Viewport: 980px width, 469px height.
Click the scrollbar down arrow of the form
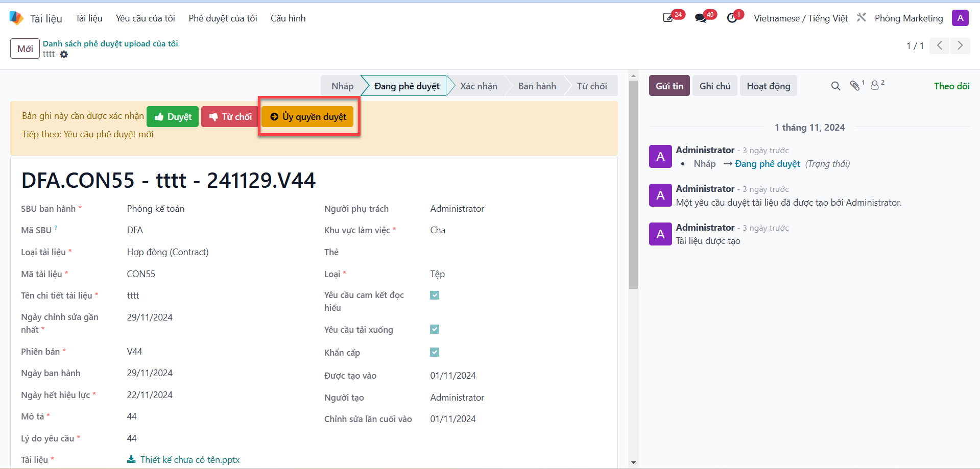click(633, 463)
